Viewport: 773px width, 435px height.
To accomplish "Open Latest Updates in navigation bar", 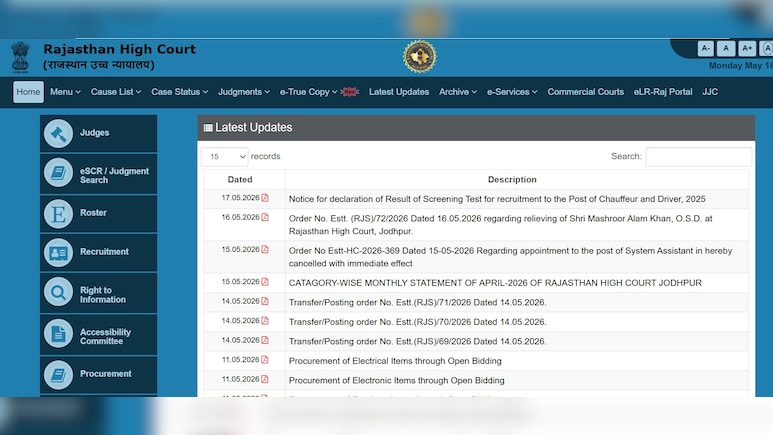I will (399, 92).
